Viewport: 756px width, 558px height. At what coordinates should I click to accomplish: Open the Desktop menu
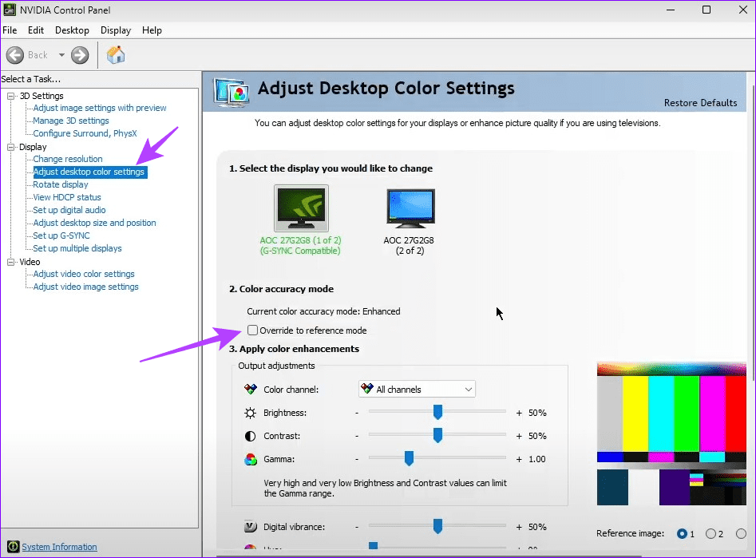(72, 30)
